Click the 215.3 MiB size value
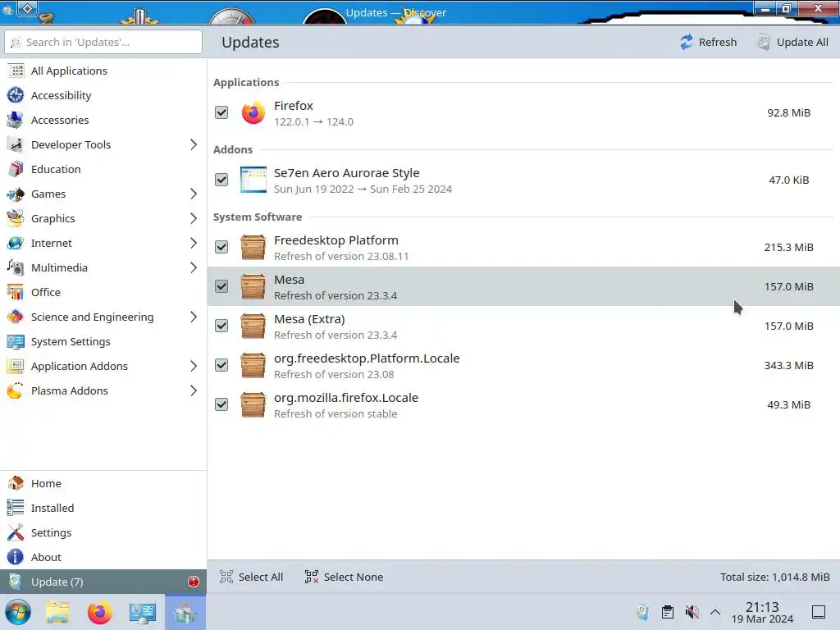Viewport: 840px width, 630px height. pyautogui.click(x=788, y=247)
